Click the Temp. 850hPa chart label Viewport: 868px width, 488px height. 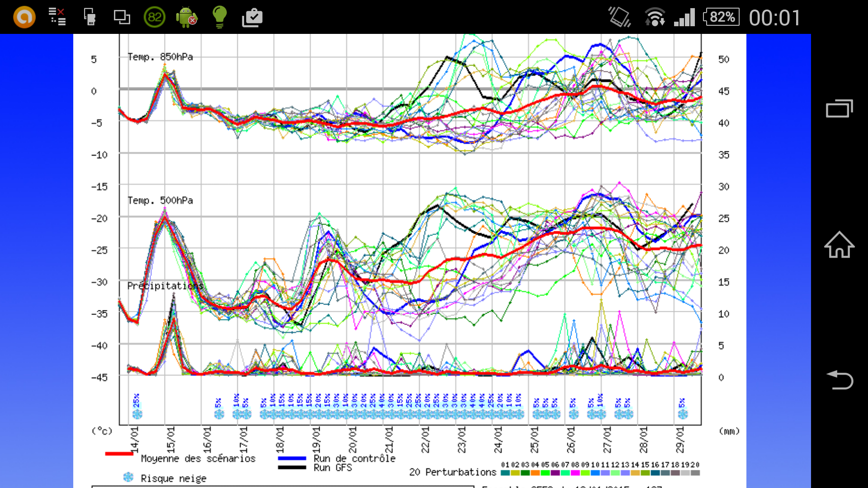pyautogui.click(x=160, y=57)
